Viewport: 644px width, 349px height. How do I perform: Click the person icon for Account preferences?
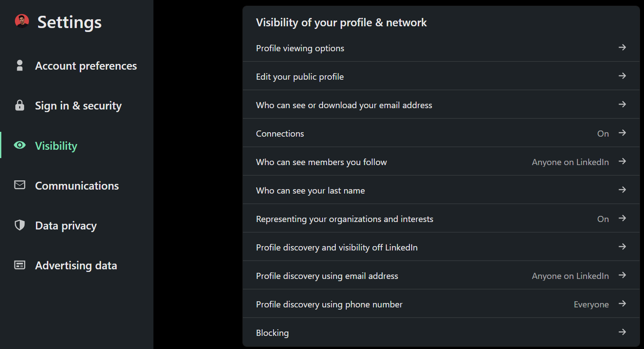19,66
